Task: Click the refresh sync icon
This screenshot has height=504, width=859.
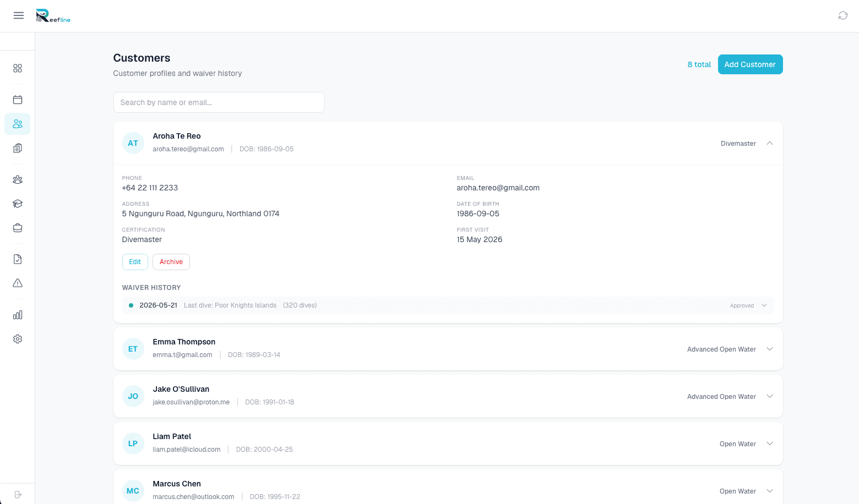Action: (x=842, y=15)
